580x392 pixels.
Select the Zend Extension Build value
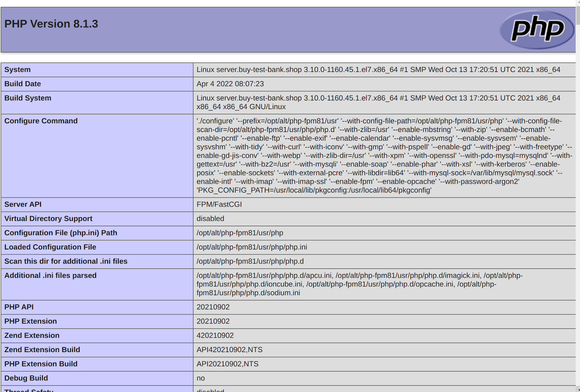pyautogui.click(x=229, y=350)
